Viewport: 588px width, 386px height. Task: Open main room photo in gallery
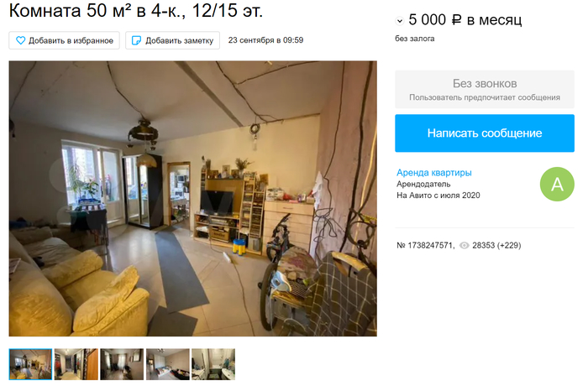192,199
